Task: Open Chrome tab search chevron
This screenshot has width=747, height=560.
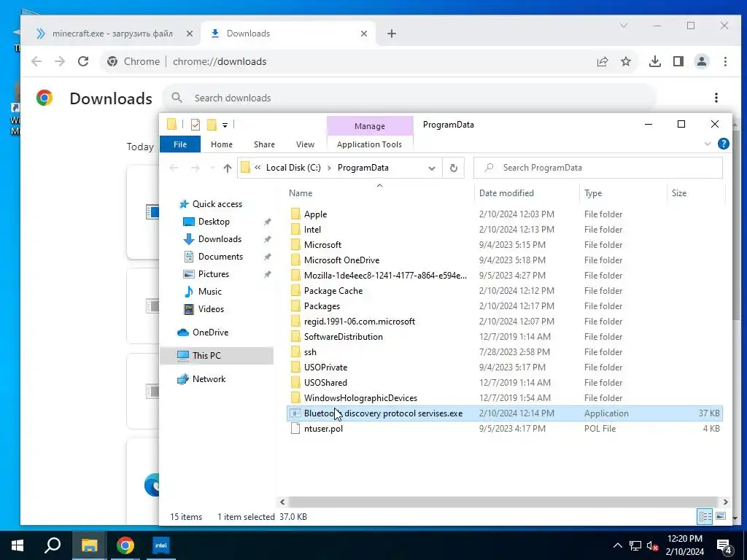Action: (x=624, y=26)
